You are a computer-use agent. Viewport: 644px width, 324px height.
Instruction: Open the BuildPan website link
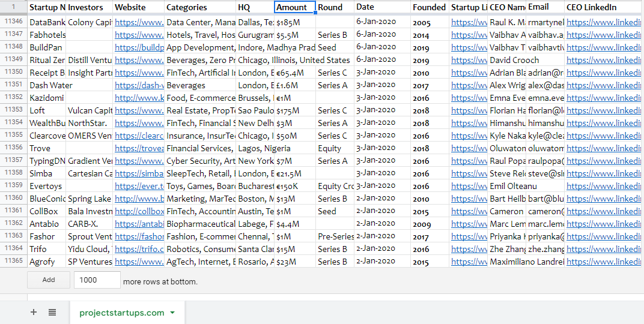click(x=139, y=47)
